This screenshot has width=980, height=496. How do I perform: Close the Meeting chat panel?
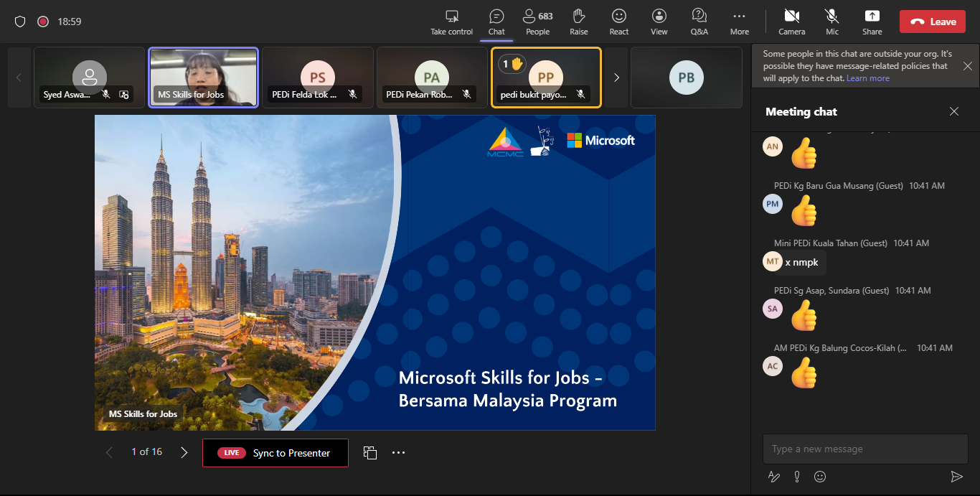coord(954,111)
